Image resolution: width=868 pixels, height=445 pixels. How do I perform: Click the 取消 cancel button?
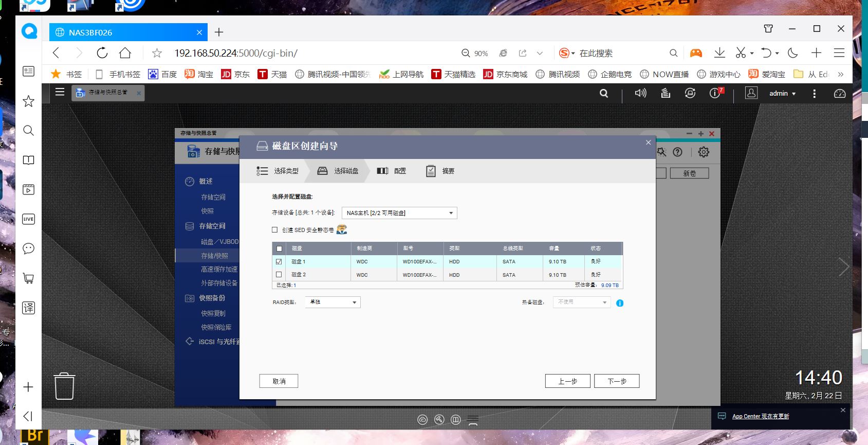(279, 381)
